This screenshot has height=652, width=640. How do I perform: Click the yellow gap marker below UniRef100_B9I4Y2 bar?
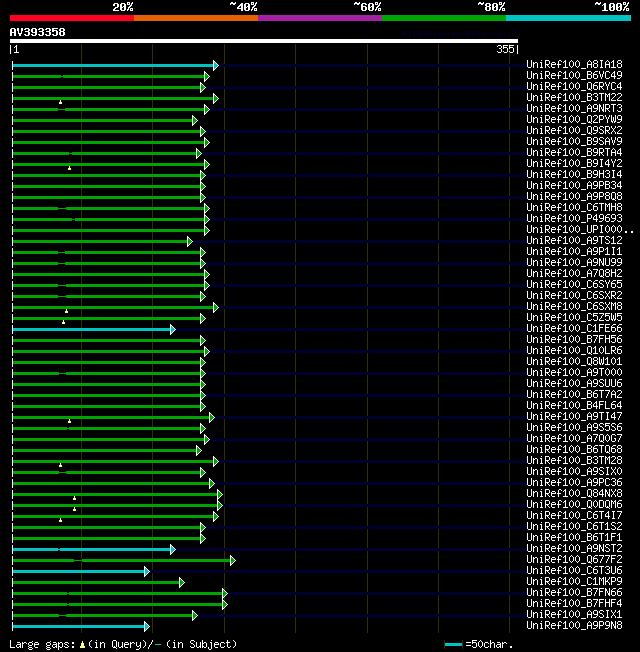(69, 168)
